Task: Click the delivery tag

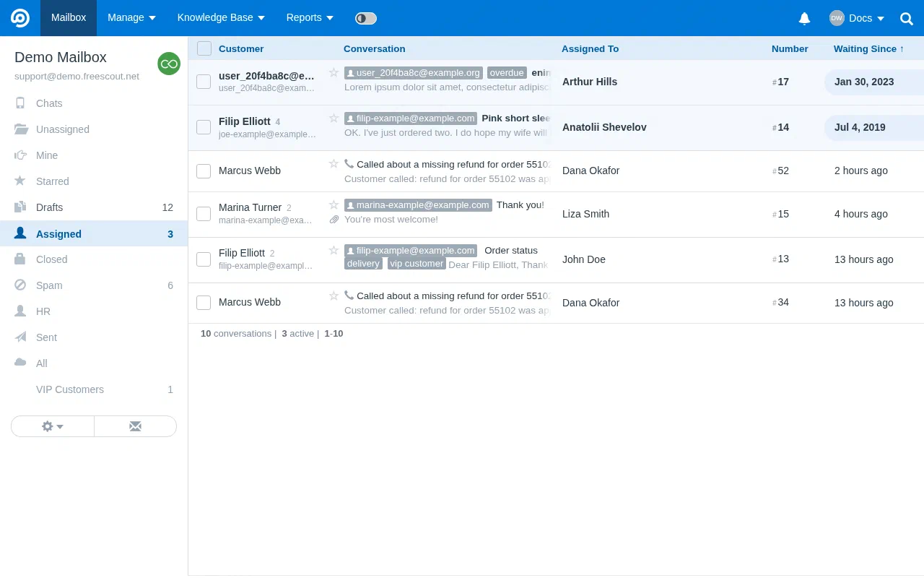Action: (x=363, y=264)
